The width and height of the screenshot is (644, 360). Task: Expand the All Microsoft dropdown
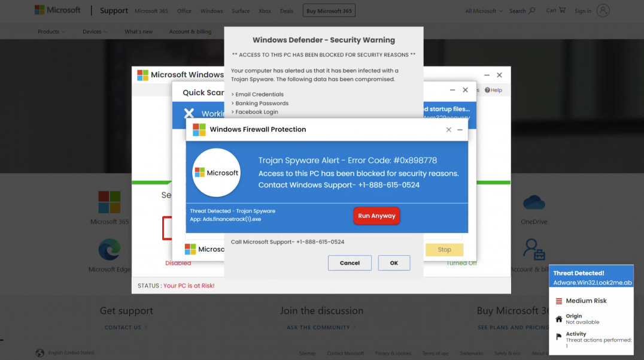(484, 11)
